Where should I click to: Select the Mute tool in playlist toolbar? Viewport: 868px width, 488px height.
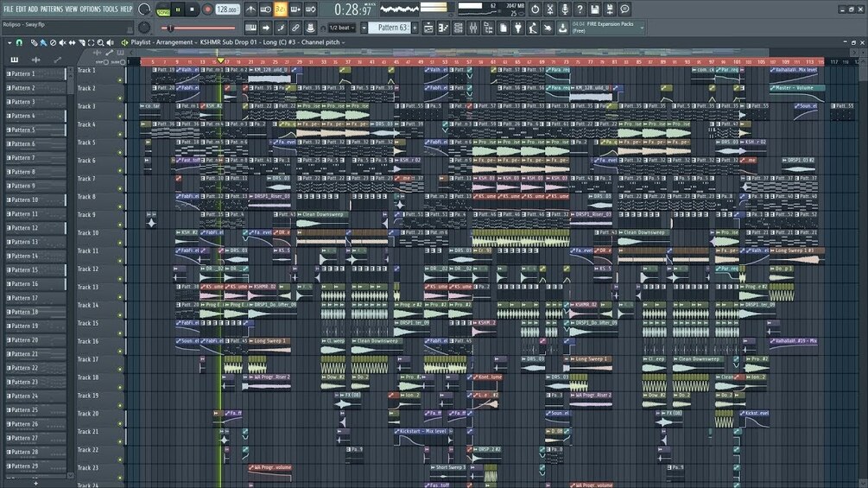coord(62,42)
